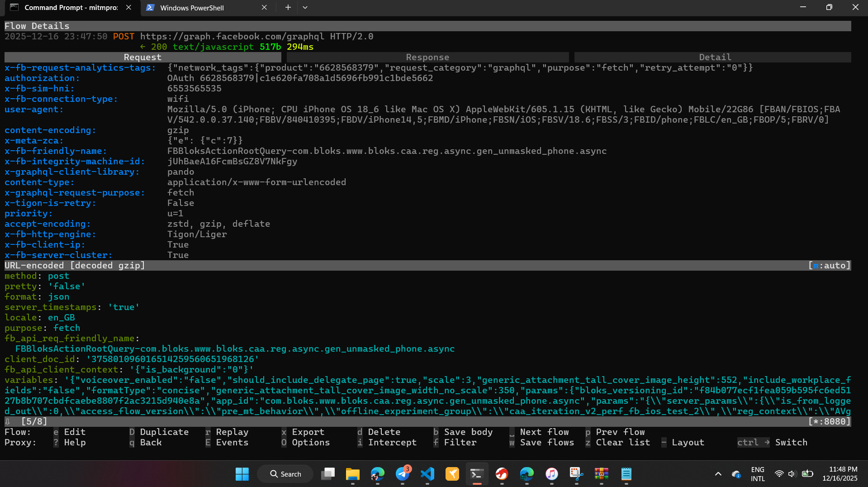Click the Duplicate flow shortcut
The width and height of the screenshot is (868, 487).
tap(159, 432)
